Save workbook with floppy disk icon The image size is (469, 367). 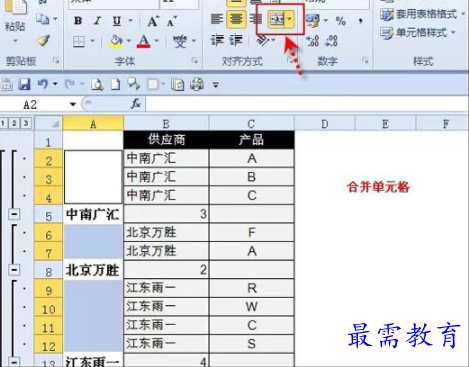pyautogui.click(x=24, y=85)
